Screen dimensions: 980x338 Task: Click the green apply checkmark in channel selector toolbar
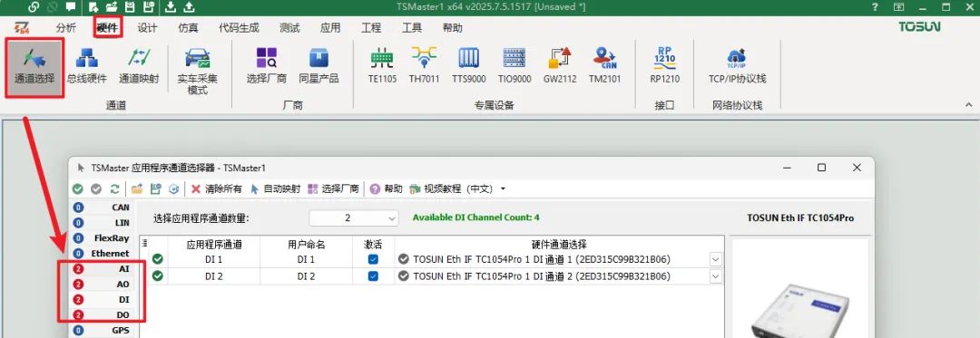(x=77, y=189)
